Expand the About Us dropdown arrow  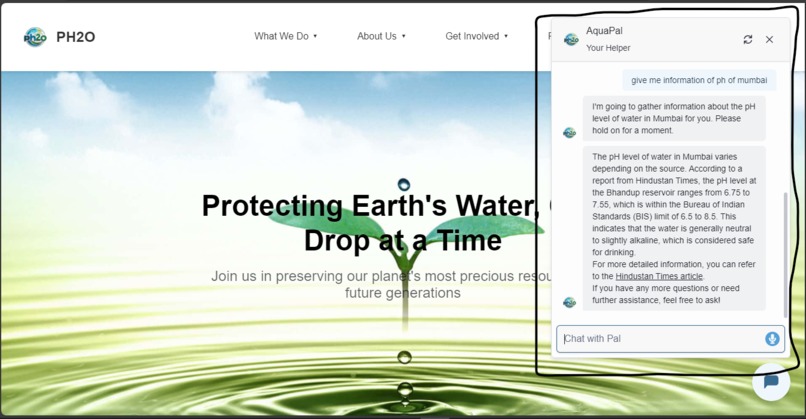click(404, 36)
